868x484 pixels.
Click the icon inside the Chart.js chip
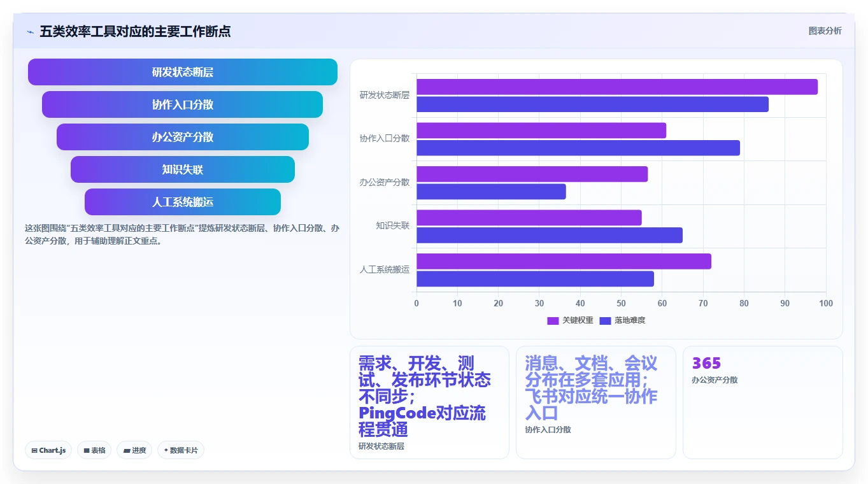tap(34, 450)
